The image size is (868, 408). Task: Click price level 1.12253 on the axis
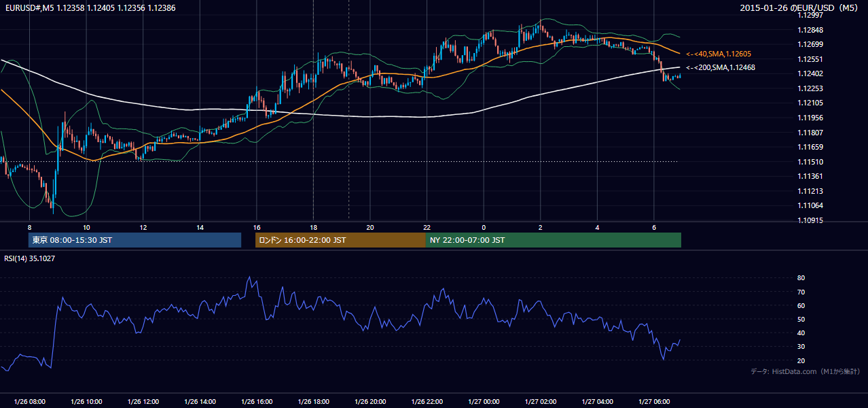point(811,88)
